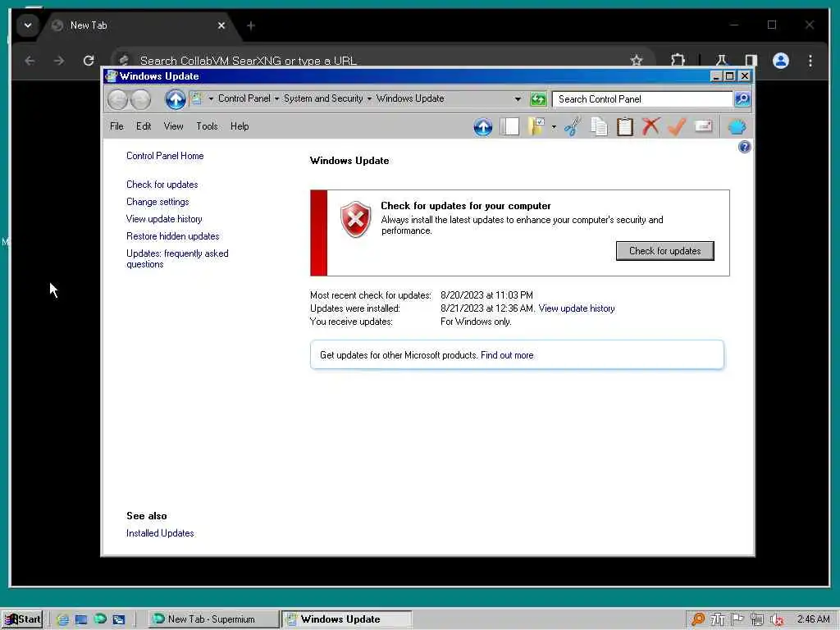Click the Up toolbar icon below the address bar
The width and height of the screenshot is (840, 630).
click(482, 127)
